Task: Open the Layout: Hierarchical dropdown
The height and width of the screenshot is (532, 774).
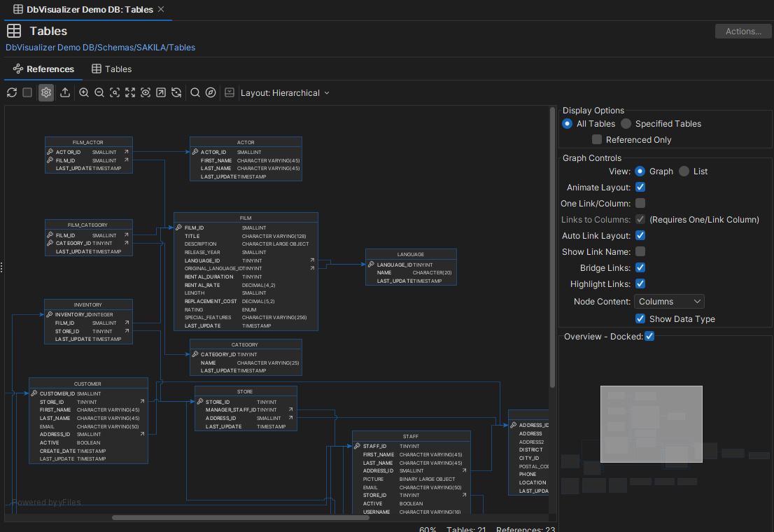Action: tap(285, 92)
